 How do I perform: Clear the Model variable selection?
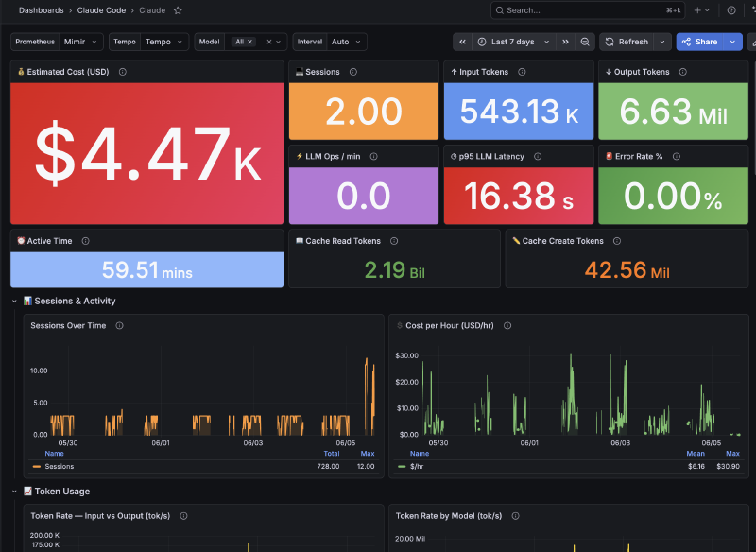coord(269,42)
